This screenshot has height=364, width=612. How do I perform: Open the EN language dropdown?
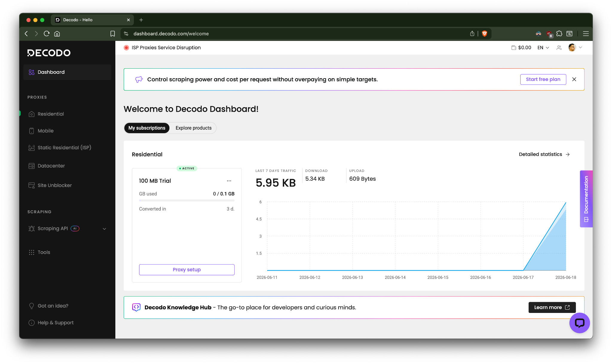click(x=543, y=47)
